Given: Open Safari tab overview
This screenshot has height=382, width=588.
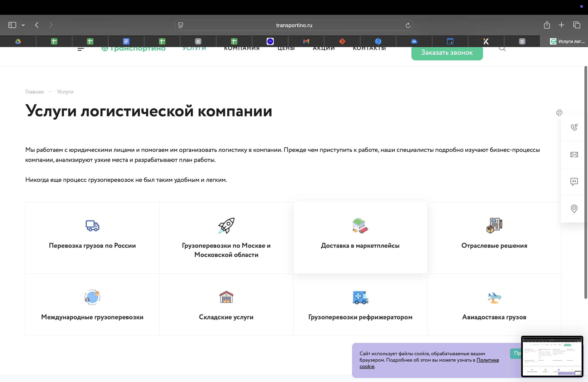Looking at the screenshot, I should tap(577, 25).
